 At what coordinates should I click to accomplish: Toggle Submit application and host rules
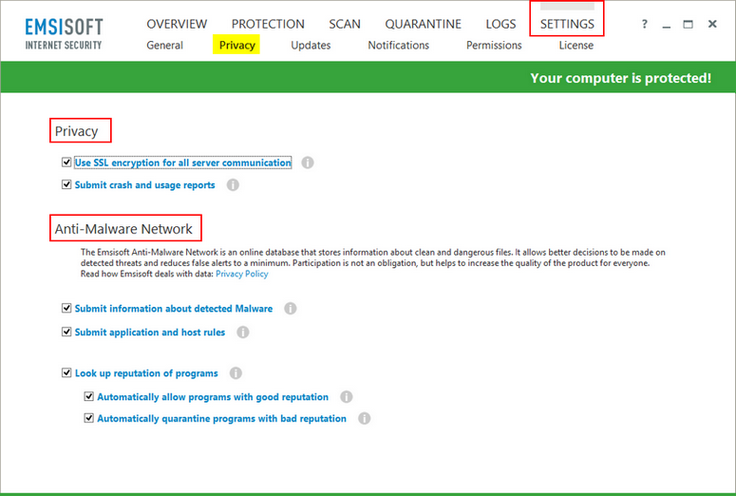click(67, 332)
